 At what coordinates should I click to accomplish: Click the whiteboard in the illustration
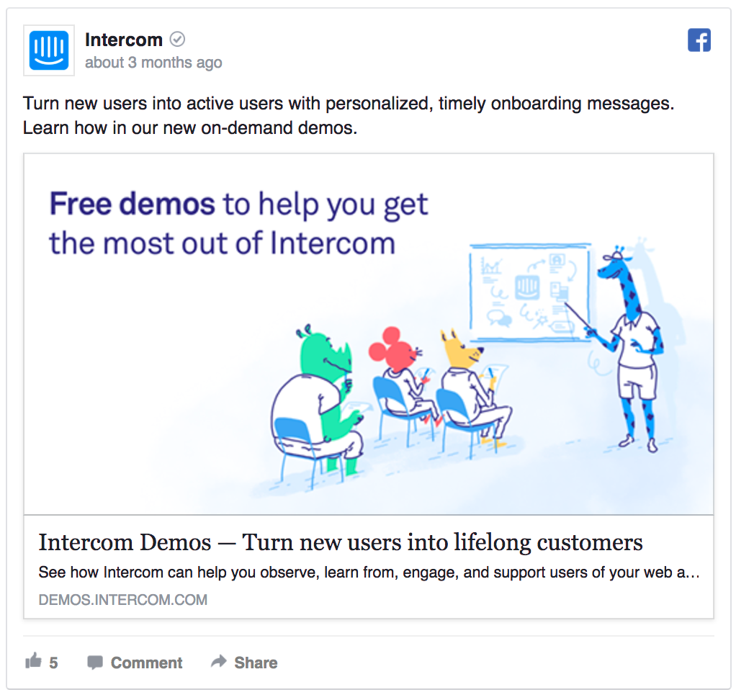[531, 292]
